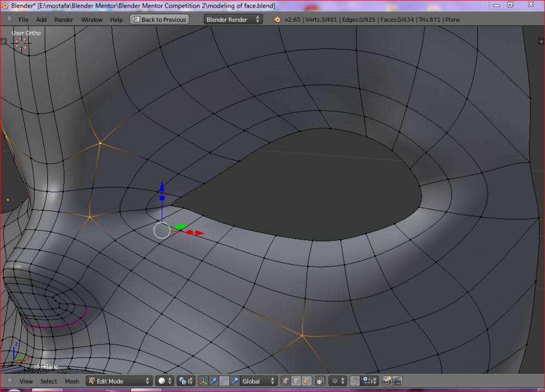Open the Edit Mode dropdown

click(119, 381)
